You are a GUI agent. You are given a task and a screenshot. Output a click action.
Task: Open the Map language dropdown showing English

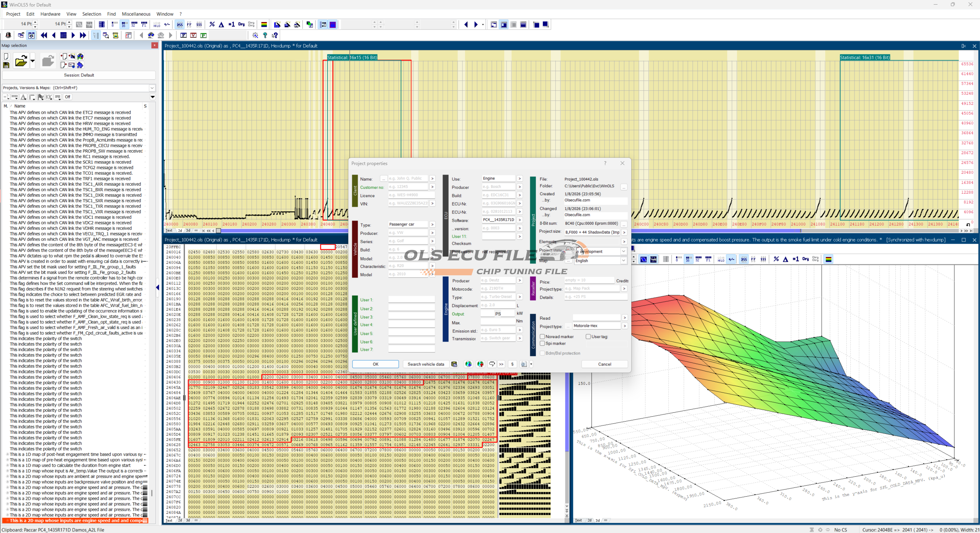point(623,261)
